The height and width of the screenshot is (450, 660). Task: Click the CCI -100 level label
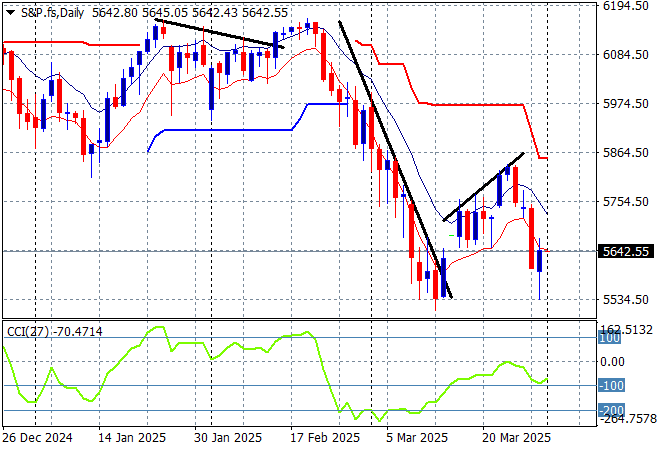click(611, 386)
